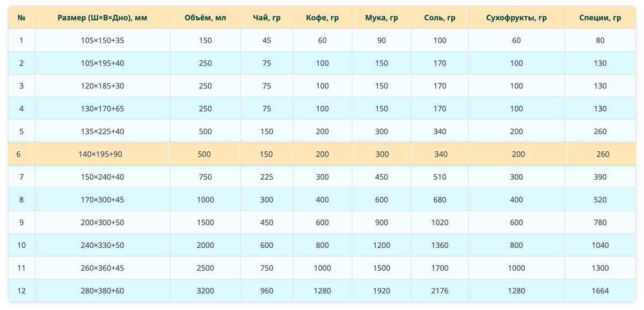Screen dimensions: 644x310
Task: Click spices value '520' in row 8
Action: [600, 200]
